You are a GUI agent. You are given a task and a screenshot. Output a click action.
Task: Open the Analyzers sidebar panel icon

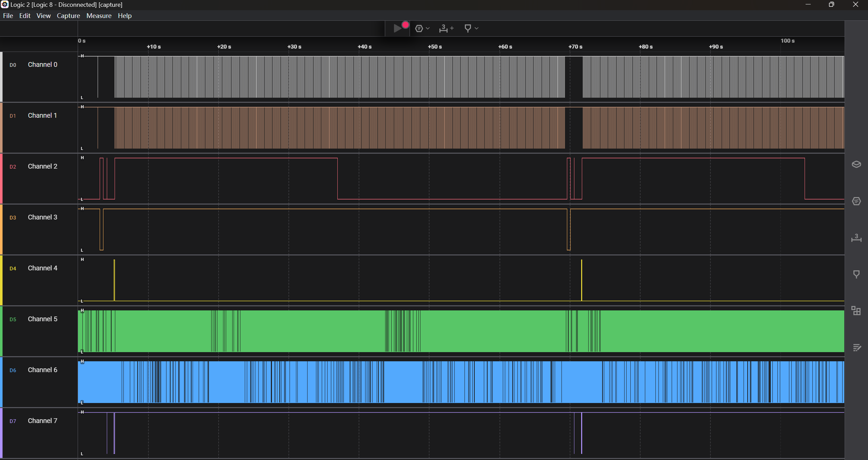pos(856,201)
